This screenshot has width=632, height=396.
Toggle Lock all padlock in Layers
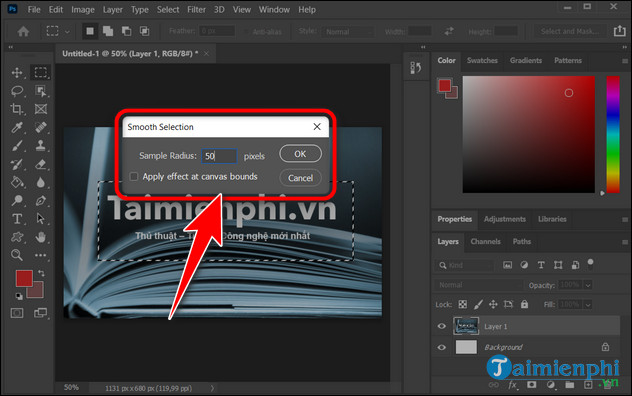(x=524, y=304)
